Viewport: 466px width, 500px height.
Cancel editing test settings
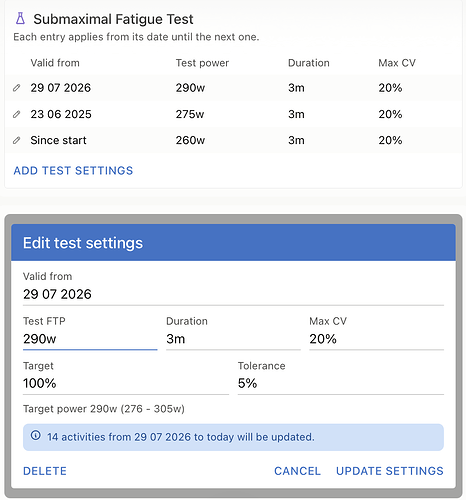coord(297,471)
